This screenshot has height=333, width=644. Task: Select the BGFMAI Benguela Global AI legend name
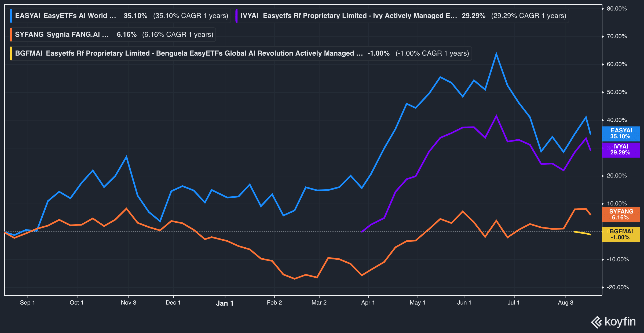click(189, 53)
